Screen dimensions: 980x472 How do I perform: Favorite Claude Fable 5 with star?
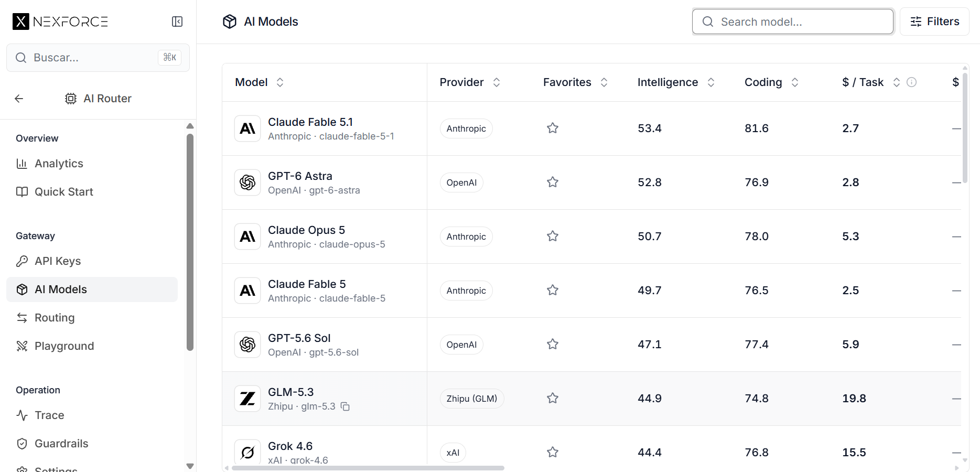click(x=553, y=290)
